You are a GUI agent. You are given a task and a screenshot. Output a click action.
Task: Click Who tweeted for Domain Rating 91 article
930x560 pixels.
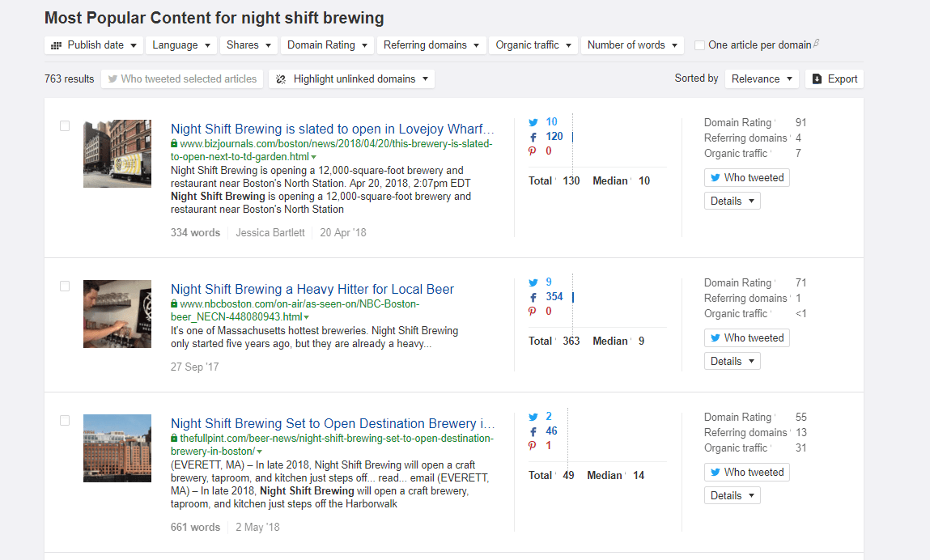pos(747,178)
